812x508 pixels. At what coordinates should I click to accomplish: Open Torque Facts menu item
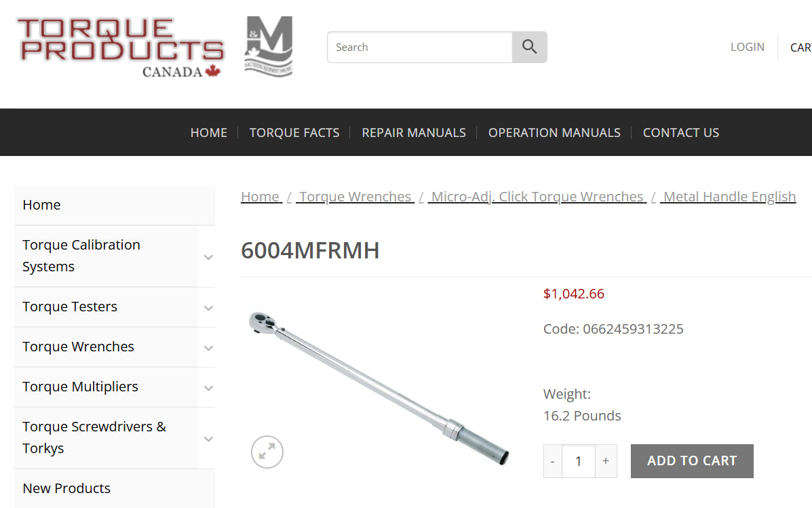click(x=294, y=132)
